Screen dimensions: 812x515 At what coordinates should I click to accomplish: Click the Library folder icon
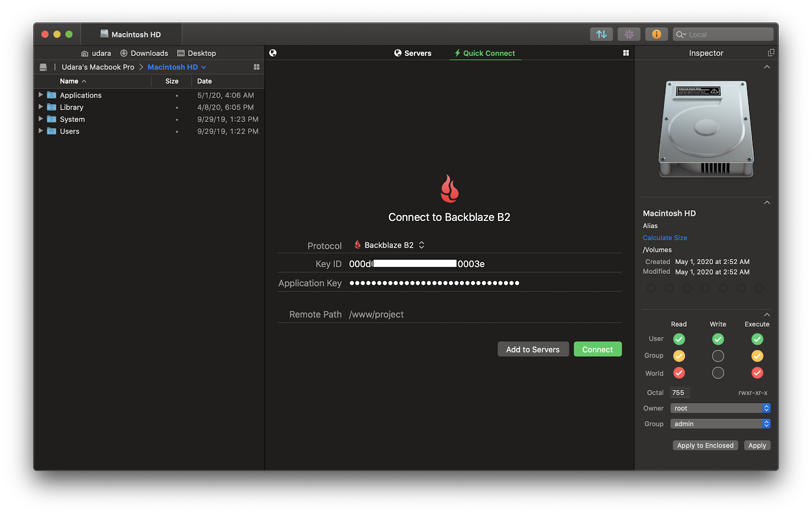click(52, 107)
